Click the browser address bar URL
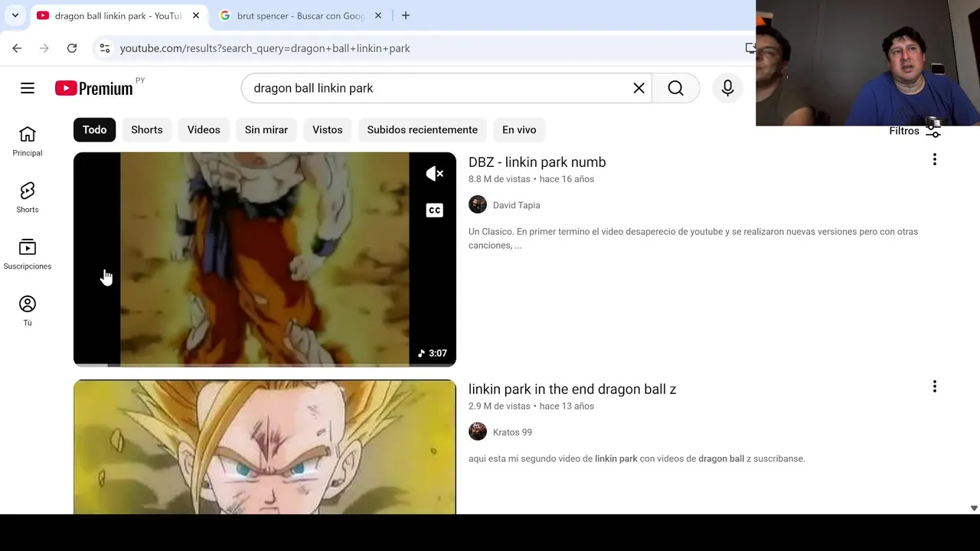 pos(265,48)
